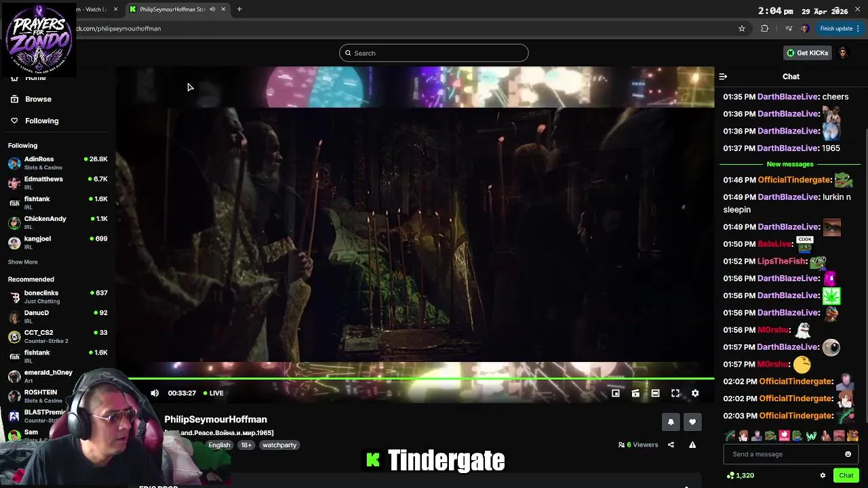
Task: Click the English tag
Action: (219, 445)
